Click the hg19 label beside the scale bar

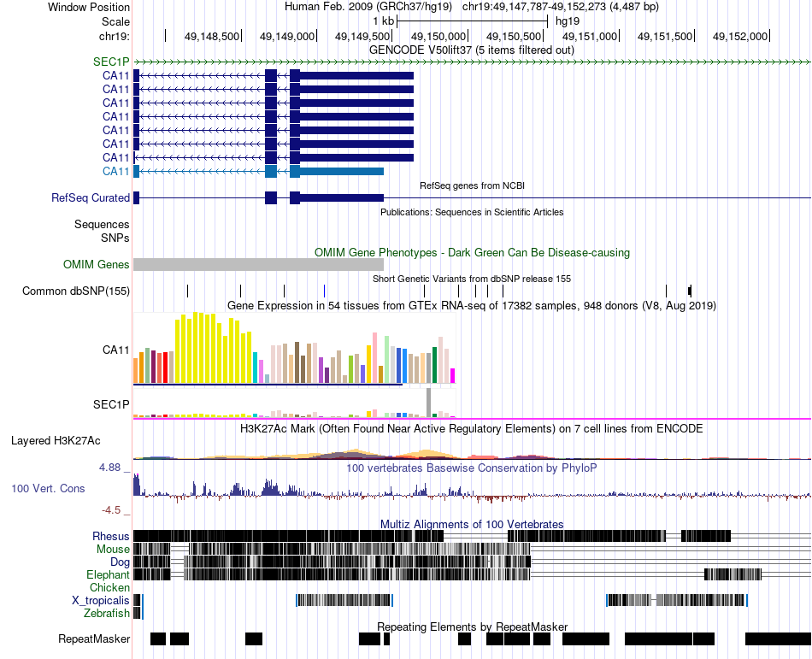coord(567,21)
